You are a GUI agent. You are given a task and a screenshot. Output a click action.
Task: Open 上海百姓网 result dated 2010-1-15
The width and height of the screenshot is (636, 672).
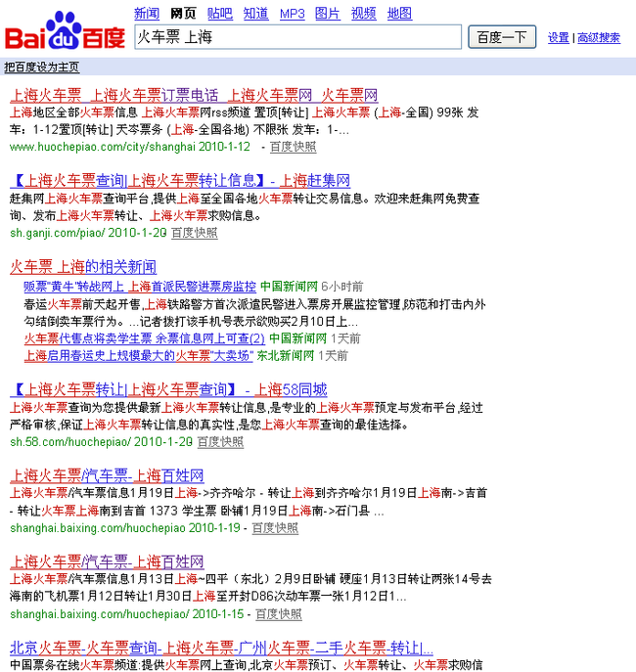tap(107, 561)
